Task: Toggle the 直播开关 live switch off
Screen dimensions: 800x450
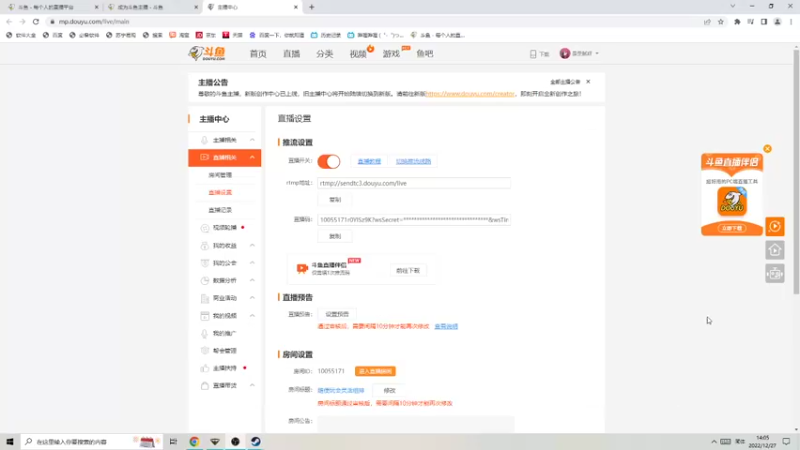Action: tap(329, 161)
